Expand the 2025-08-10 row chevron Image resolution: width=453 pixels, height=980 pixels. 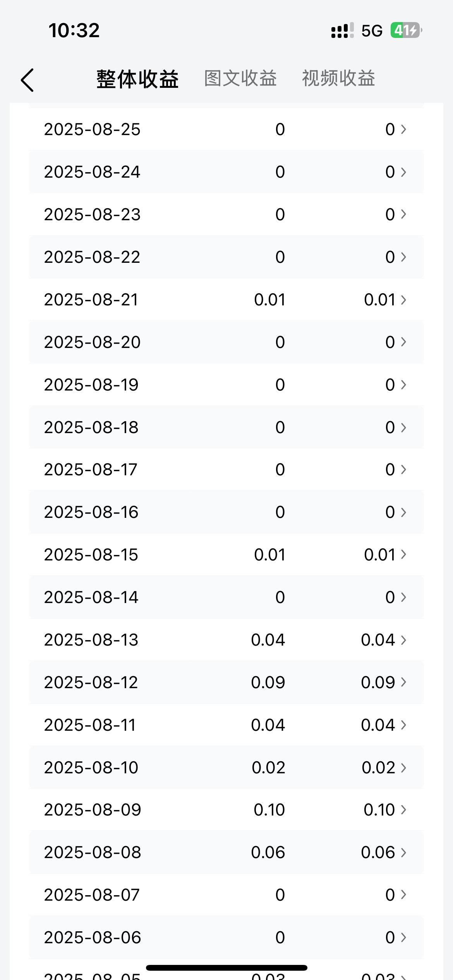403,768
